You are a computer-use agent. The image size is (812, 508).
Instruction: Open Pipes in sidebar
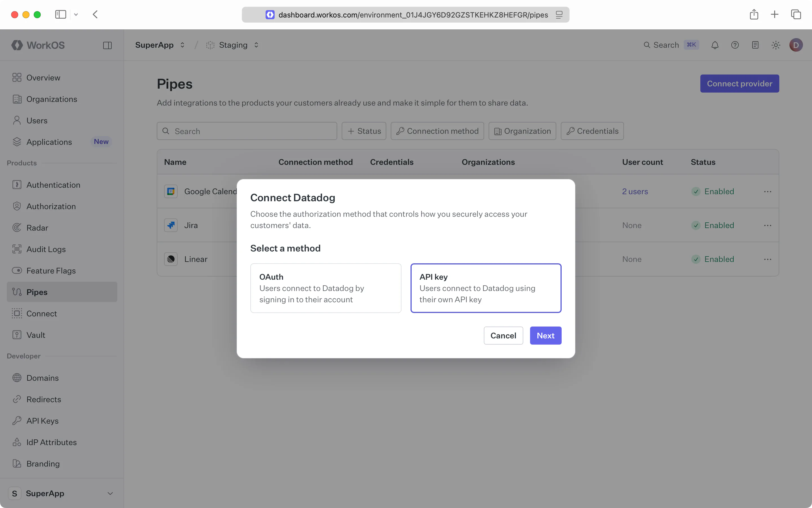click(x=62, y=292)
